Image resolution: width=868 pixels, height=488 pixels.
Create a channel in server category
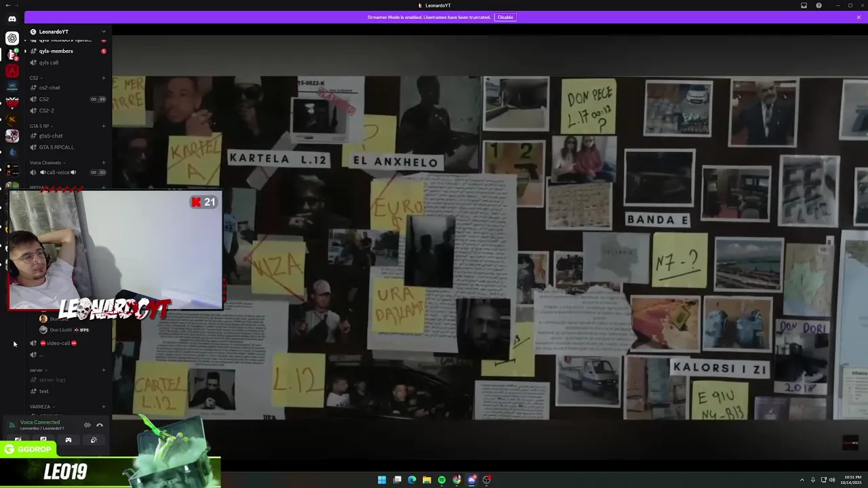point(104,370)
